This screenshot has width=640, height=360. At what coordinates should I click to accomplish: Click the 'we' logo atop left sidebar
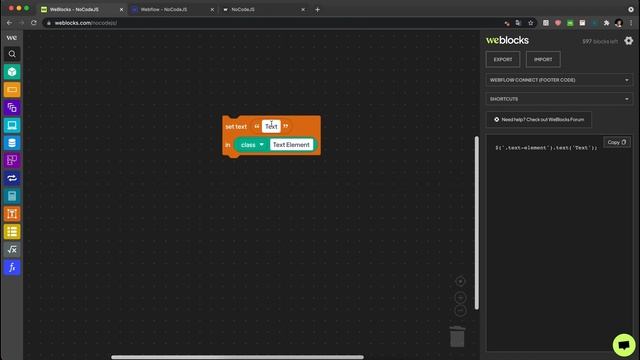(11, 38)
